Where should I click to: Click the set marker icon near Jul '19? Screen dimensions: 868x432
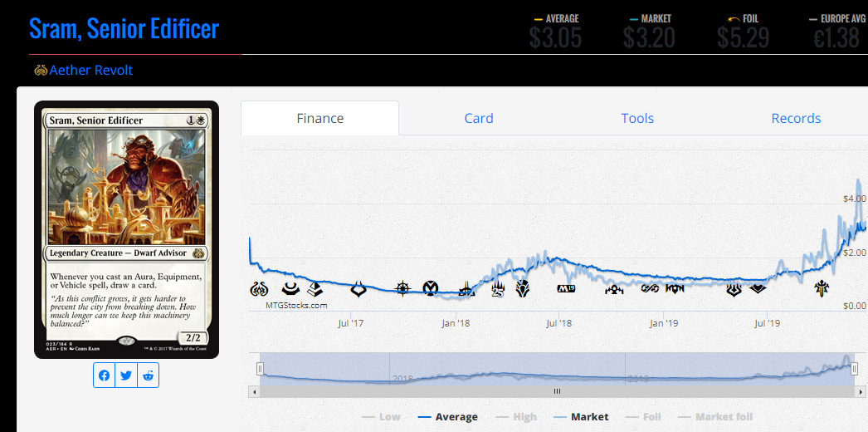[x=758, y=289]
